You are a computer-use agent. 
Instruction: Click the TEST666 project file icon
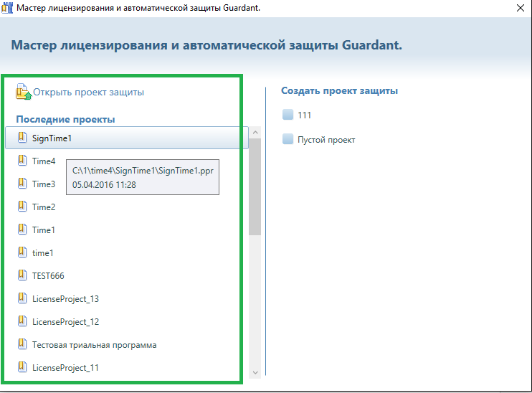[x=22, y=275]
